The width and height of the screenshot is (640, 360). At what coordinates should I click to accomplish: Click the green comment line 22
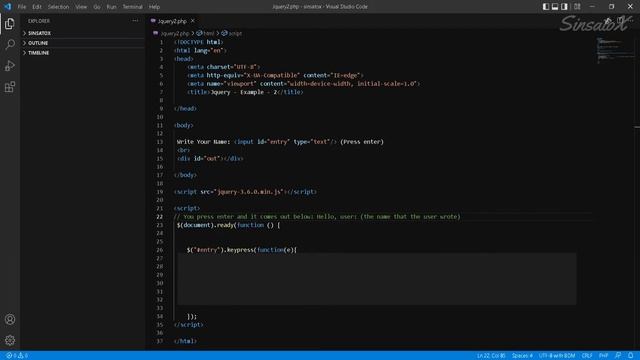click(x=317, y=217)
